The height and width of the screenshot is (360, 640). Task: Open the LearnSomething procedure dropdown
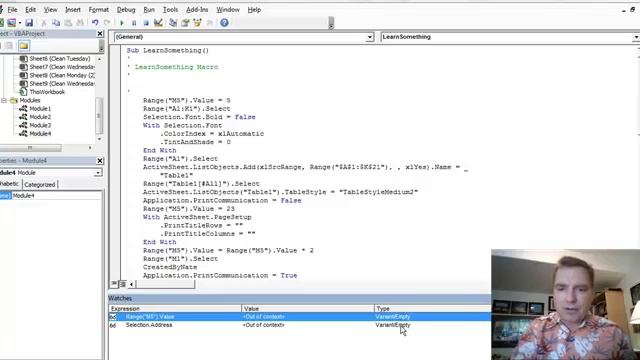click(x=636, y=37)
